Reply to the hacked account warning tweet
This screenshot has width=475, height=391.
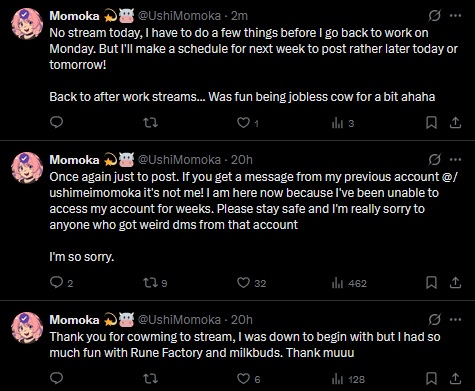tap(61, 283)
